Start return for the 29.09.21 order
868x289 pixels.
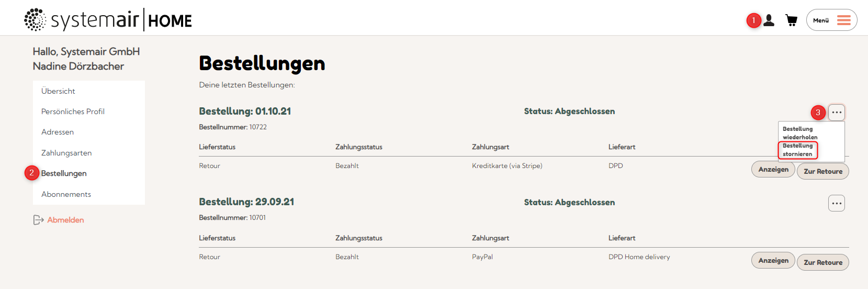822,262
